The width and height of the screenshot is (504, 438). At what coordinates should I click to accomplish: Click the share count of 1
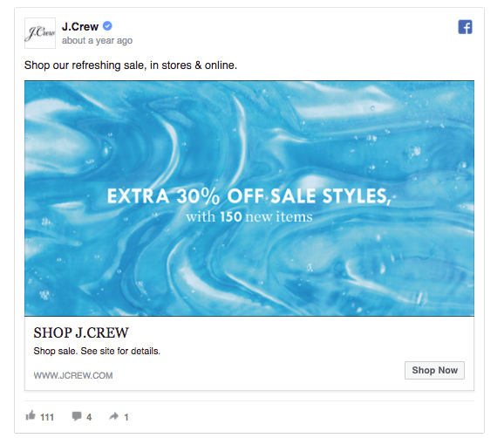point(126,417)
